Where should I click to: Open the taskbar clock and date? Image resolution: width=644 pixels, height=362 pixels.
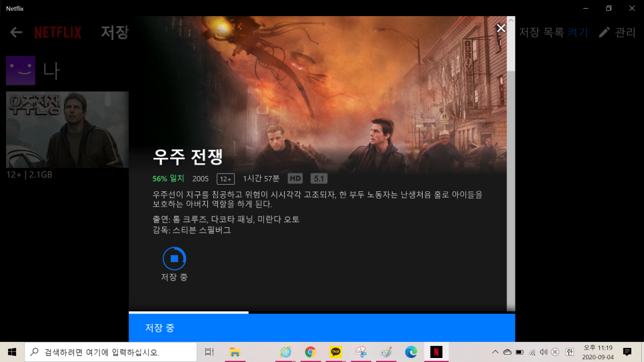point(597,352)
